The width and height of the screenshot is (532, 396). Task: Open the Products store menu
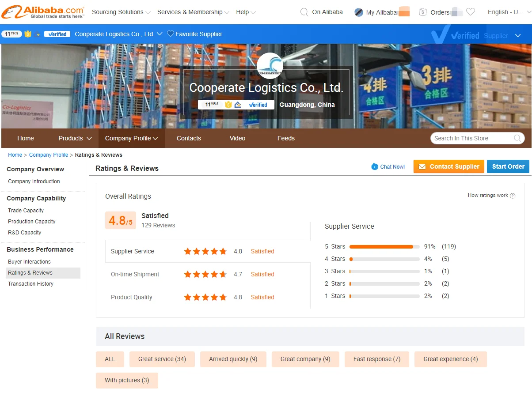[x=75, y=138]
